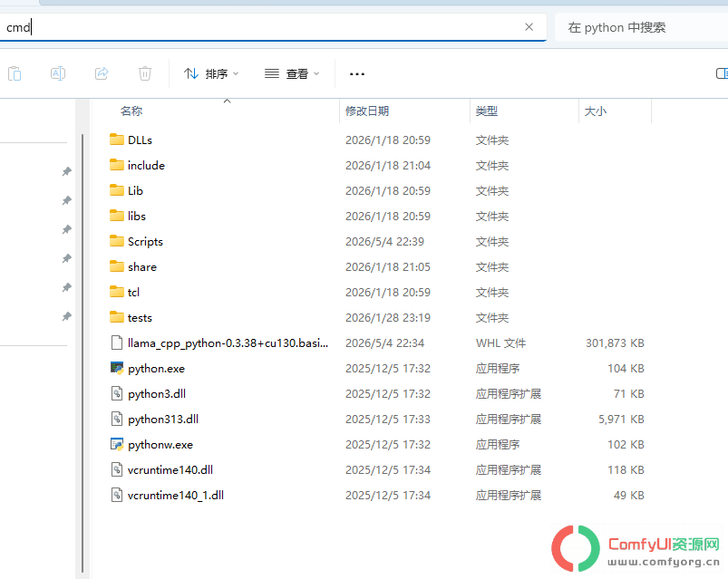Click the date 2026/1/28 23:19 of tests
728x579 pixels.
tap(388, 318)
